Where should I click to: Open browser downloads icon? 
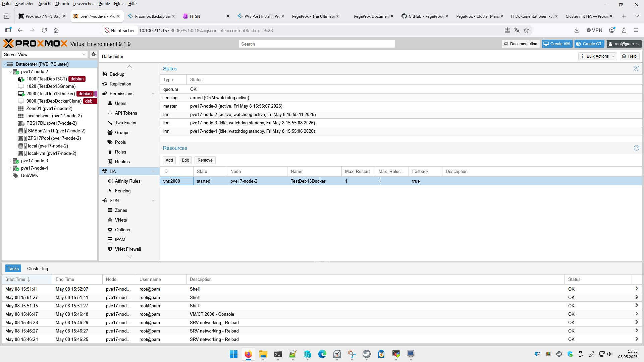(577, 30)
